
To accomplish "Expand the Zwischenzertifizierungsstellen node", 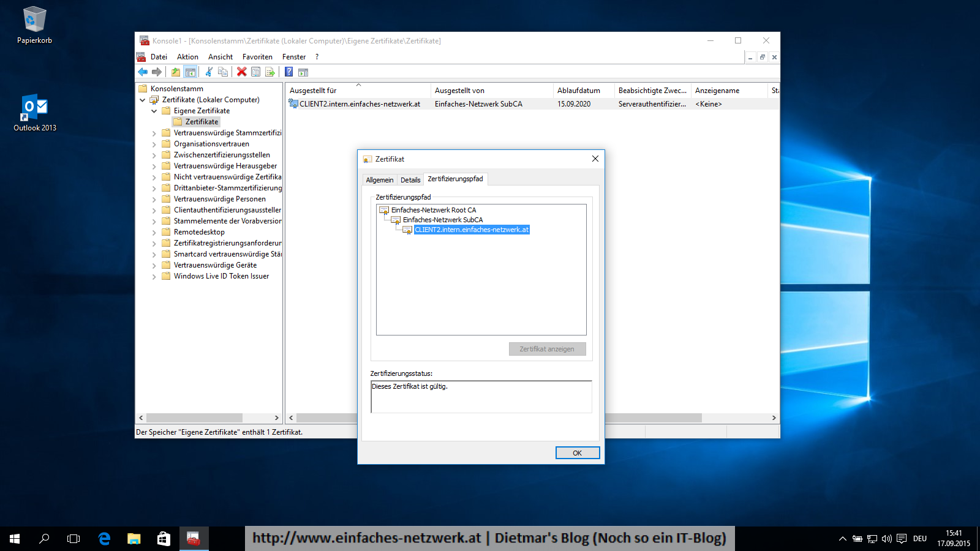I will (x=154, y=155).
